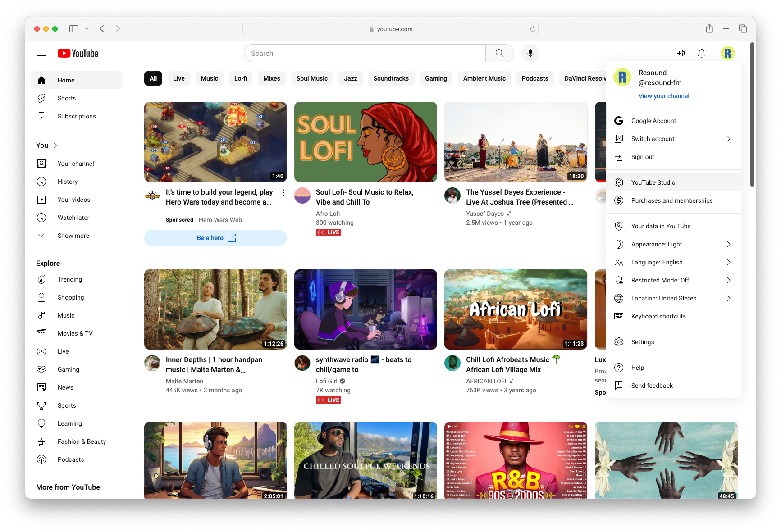This screenshot has height=532, width=781.
Task: View your watch History
Action: (x=67, y=181)
